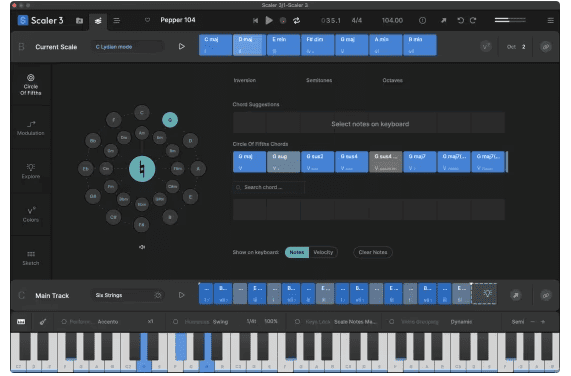
Task: Open the Modulation panel
Action: tap(31, 128)
